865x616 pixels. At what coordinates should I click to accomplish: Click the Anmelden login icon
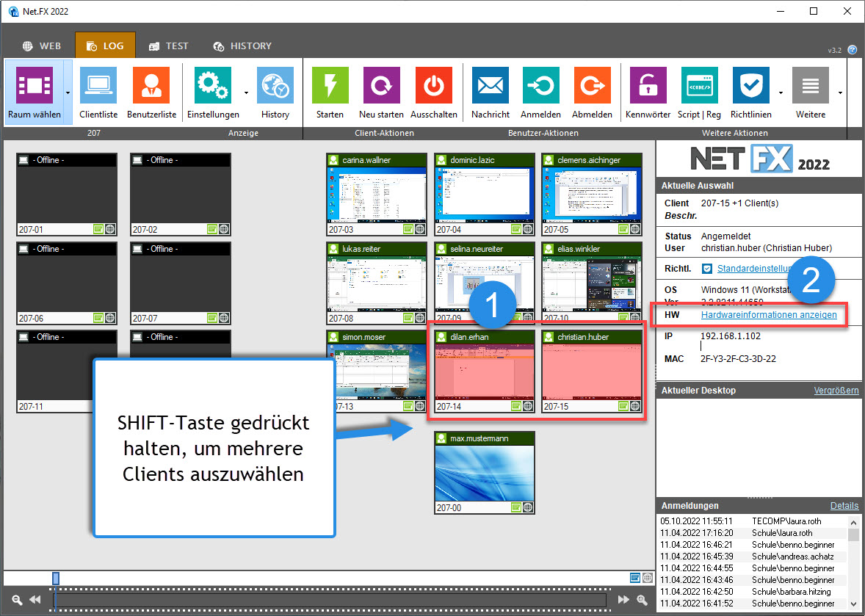click(x=540, y=85)
